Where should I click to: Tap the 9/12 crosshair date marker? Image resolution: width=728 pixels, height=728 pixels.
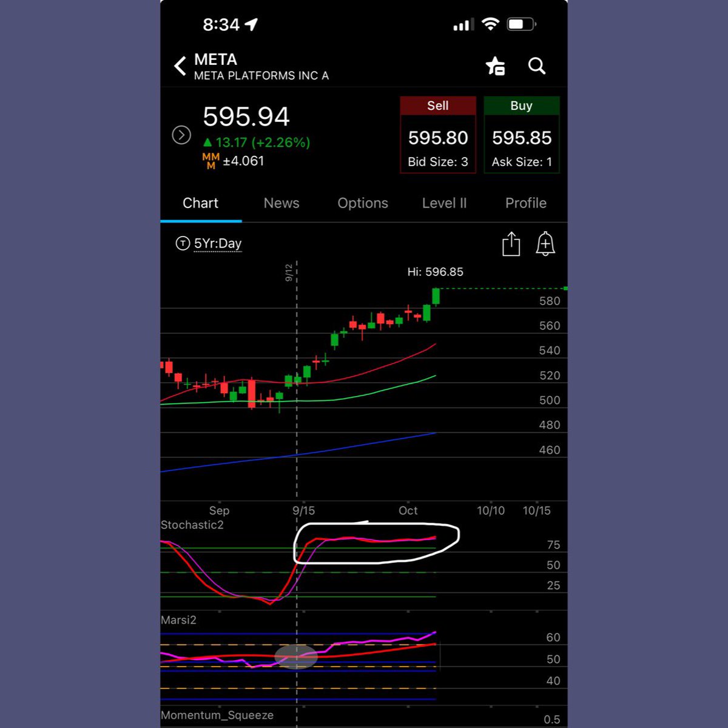(289, 272)
